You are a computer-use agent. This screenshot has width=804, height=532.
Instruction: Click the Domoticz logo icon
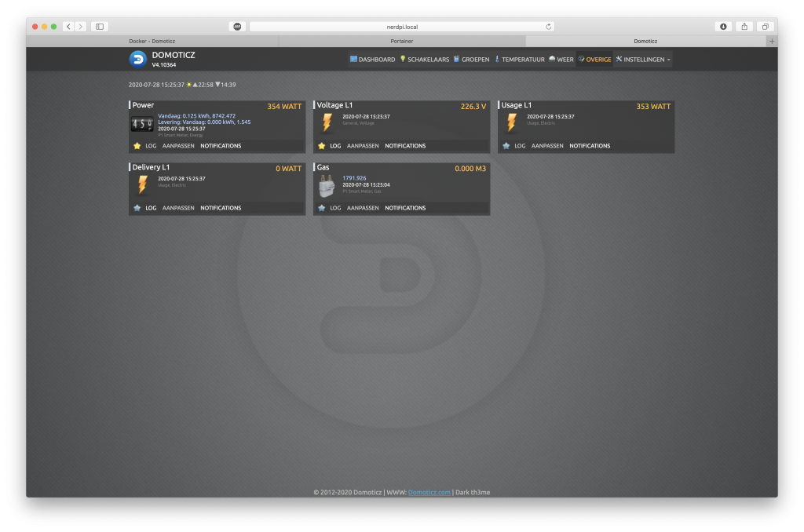coord(137,60)
